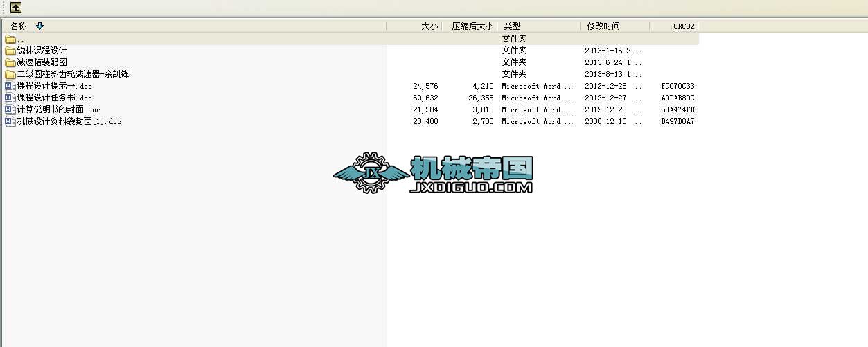Click the date 2008-12-18 of 机械设计资料袋封面[1].doc
This screenshot has height=347, width=868.
coord(613,121)
